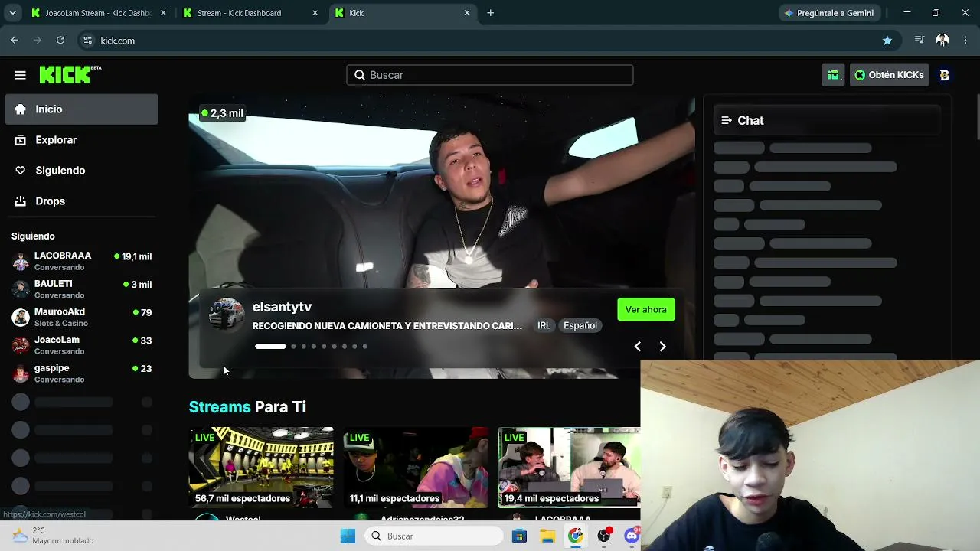Open File Explorer from taskbar
This screenshot has width=980, height=551.
click(547, 536)
